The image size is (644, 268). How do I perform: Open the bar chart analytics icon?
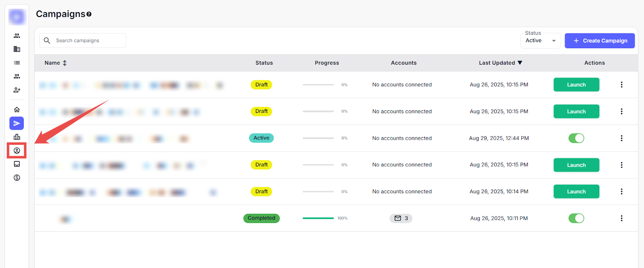point(17,137)
